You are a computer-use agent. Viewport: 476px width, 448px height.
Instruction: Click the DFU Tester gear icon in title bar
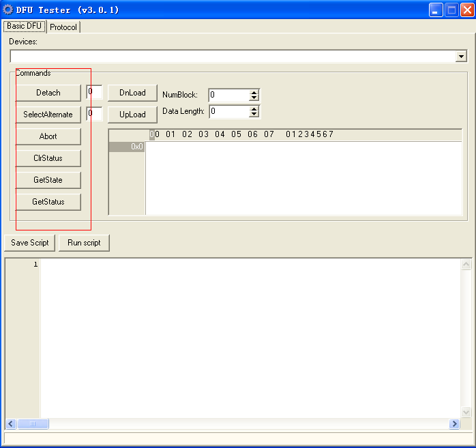tap(8, 10)
